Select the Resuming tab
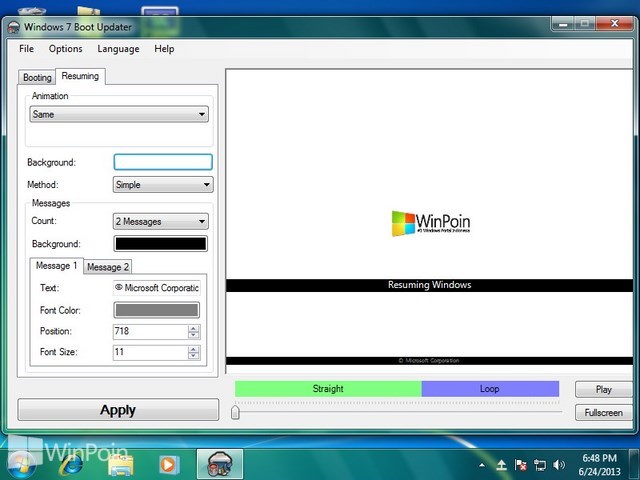Screen dimensions: 640x480 tap(80, 76)
